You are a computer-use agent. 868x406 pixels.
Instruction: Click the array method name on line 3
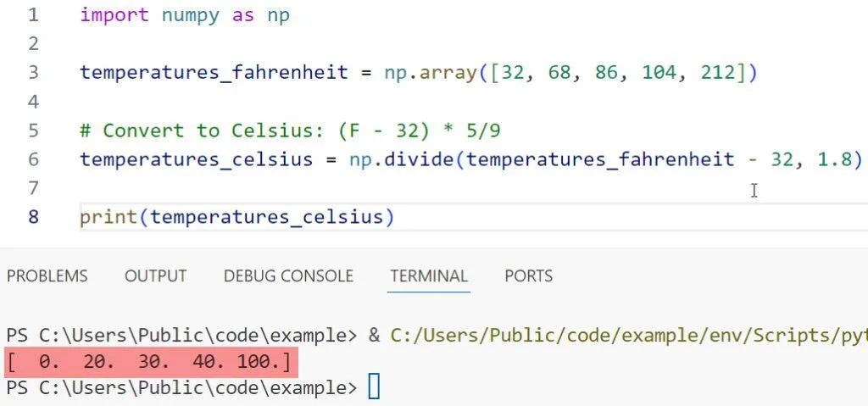coord(453,72)
